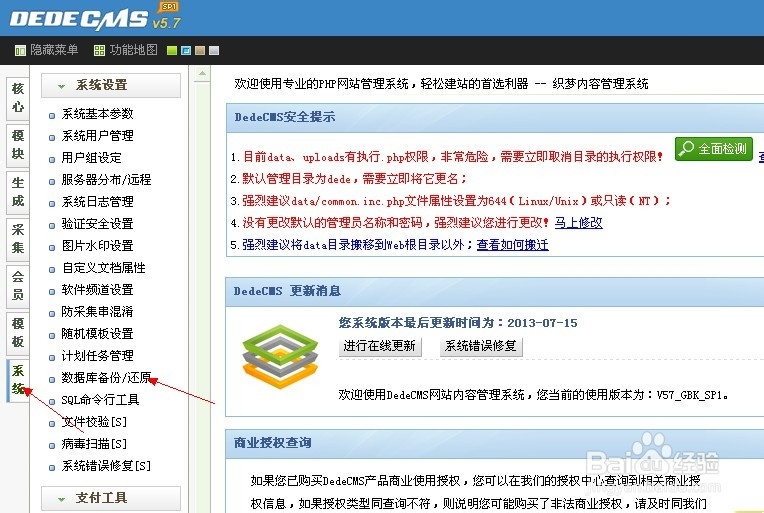764x513 pixels.
Task: Open 系统日志管理
Action: (97, 202)
